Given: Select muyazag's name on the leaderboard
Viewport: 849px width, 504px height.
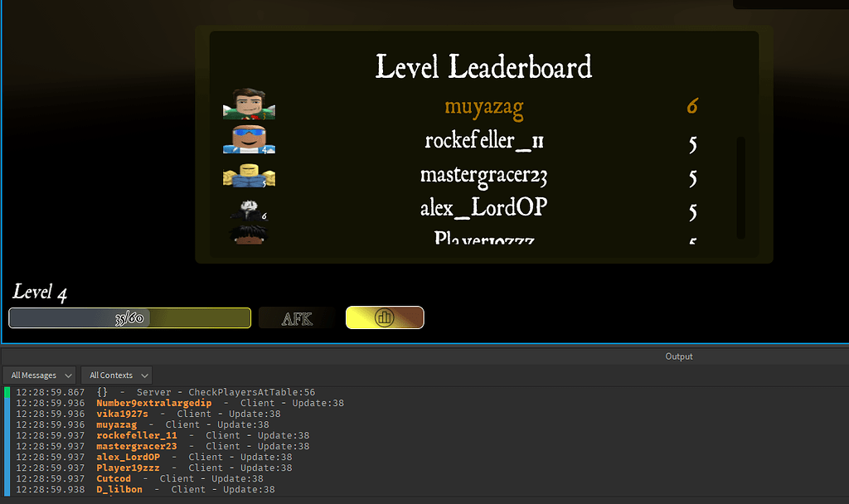Looking at the screenshot, I should click(x=484, y=105).
